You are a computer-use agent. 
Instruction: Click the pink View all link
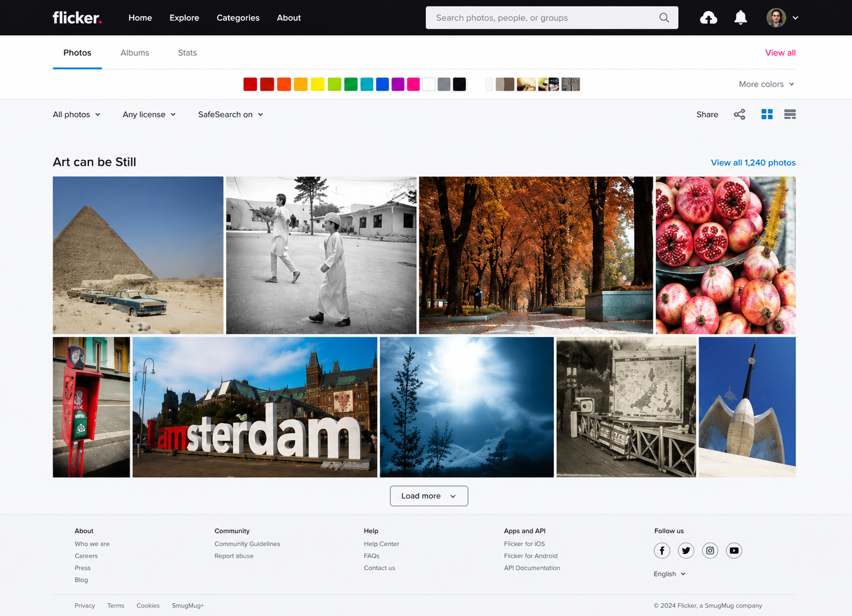point(780,53)
